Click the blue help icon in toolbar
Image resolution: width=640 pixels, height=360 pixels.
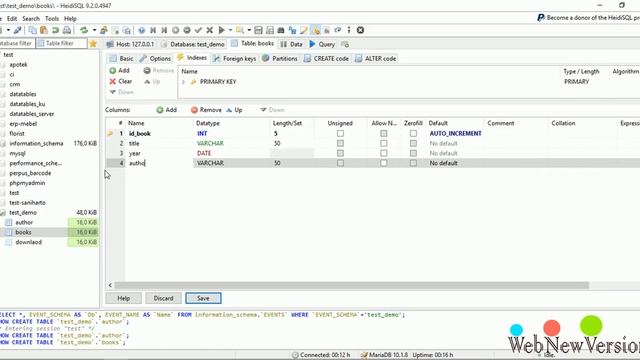click(142, 30)
